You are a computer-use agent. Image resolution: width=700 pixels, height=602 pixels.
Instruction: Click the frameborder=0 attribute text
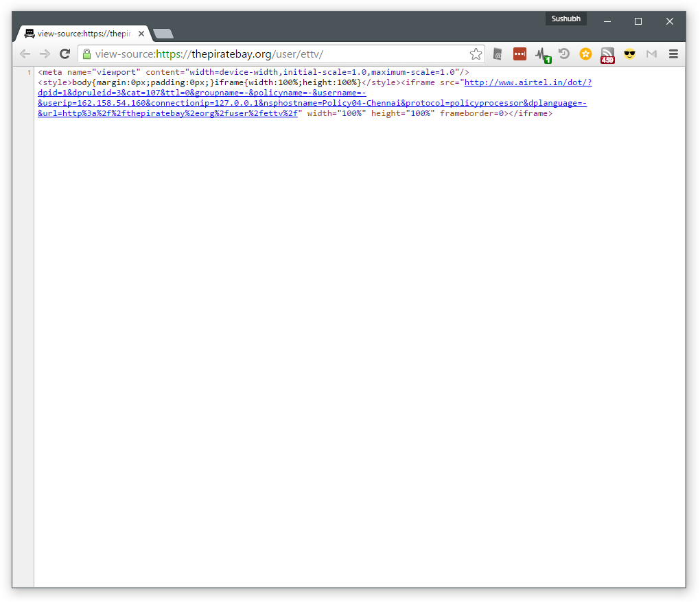471,113
